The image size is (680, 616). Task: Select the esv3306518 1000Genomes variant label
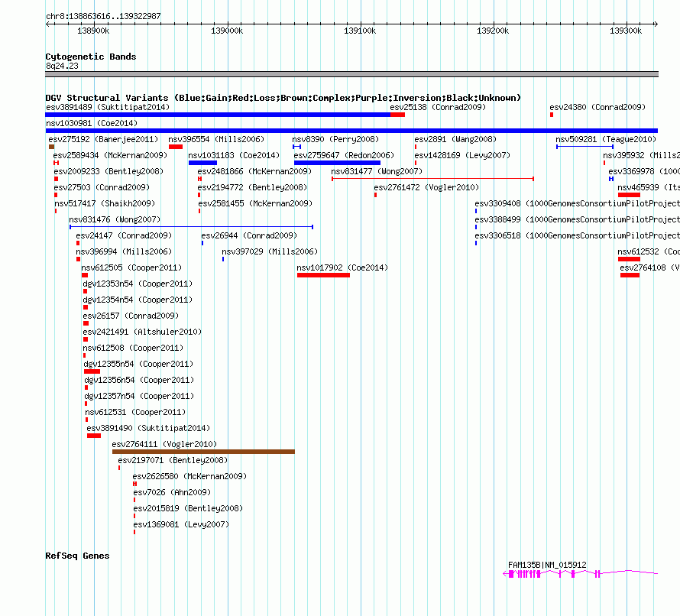577,235
